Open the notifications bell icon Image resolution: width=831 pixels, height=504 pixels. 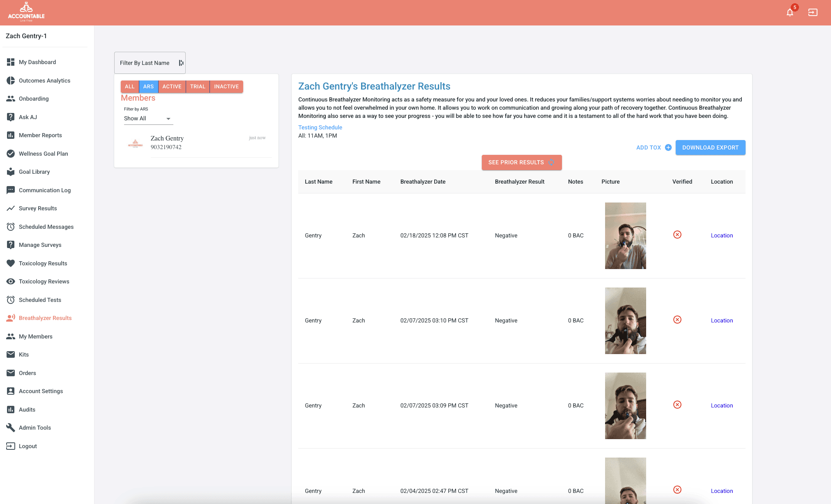(790, 12)
